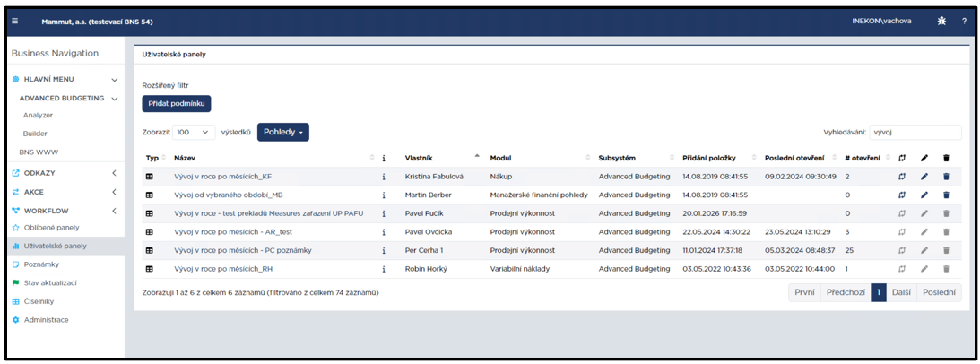Click table type icon of Vývoj od vybraného období_MB

click(150, 195)
